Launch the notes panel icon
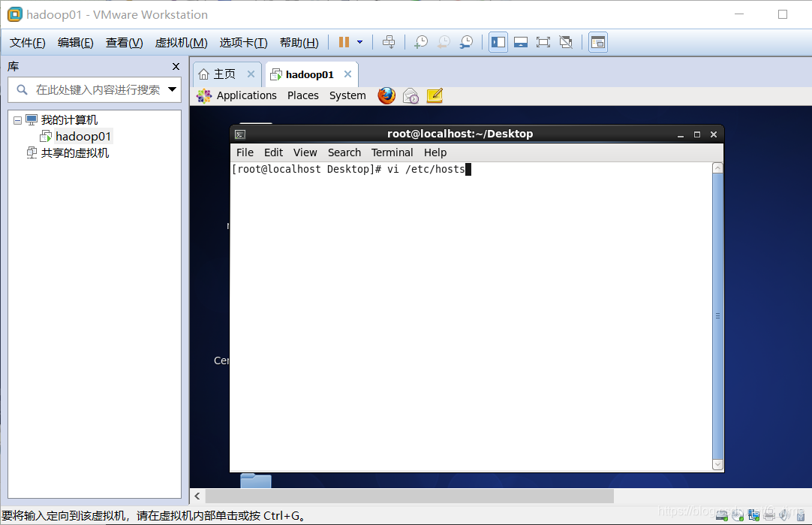This screenshot has height=525, width=812. point(435,96)
